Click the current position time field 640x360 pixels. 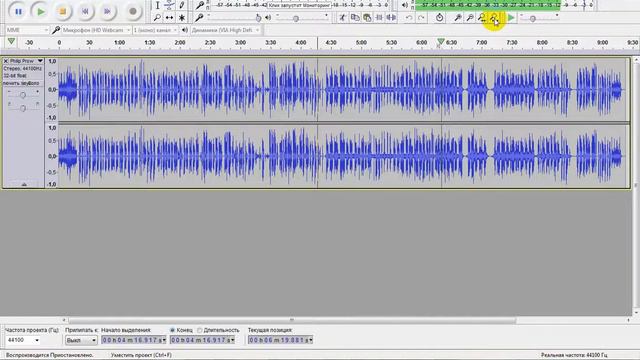pyautogui.click(x=280, y=340)
